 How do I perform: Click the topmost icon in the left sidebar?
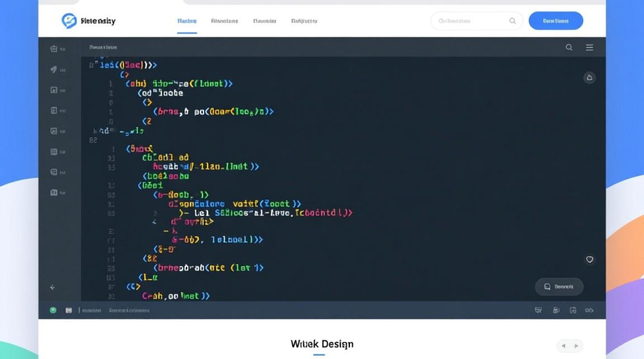pyautogui.click(x=54, y=48)
